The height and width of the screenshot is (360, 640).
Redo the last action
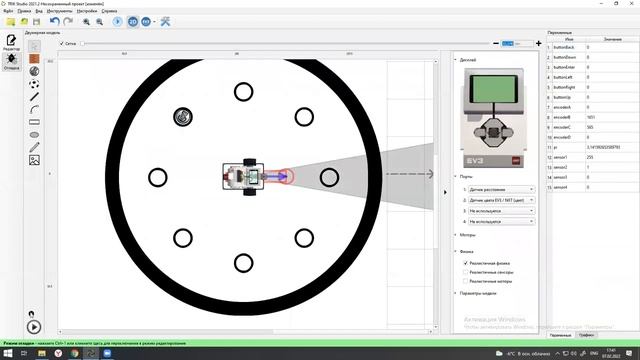[x=68, y=22]
